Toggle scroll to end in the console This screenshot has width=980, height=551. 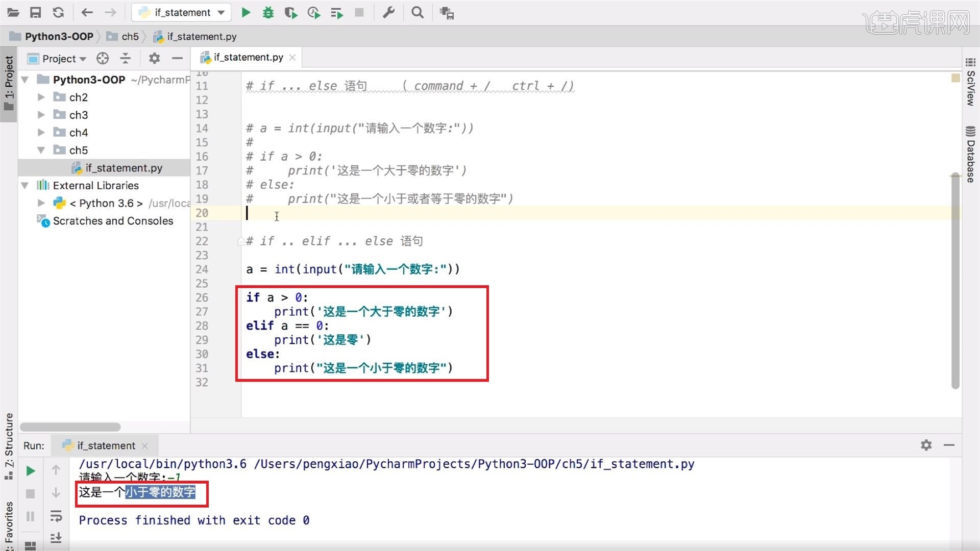click(56, 538)
